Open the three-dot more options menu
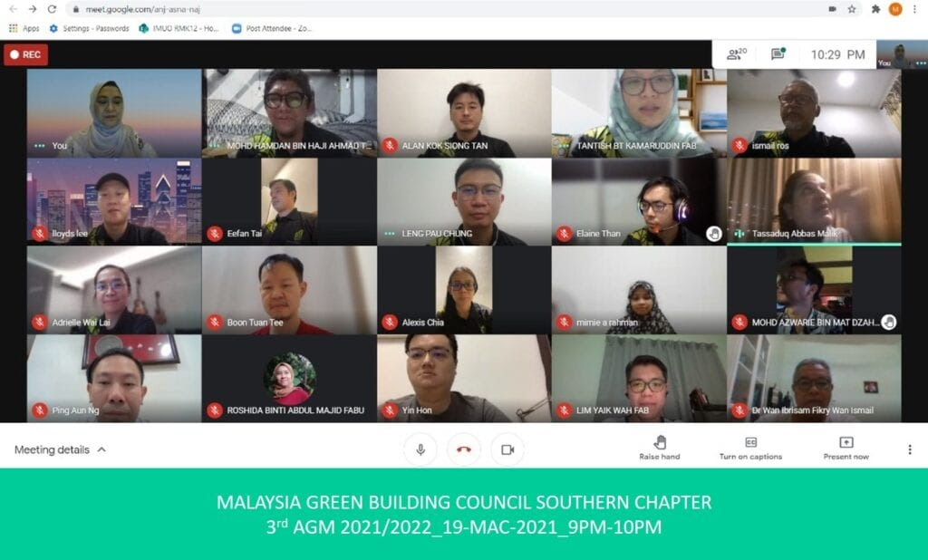Viewport: 928px width, 560px height. [910, 449]
